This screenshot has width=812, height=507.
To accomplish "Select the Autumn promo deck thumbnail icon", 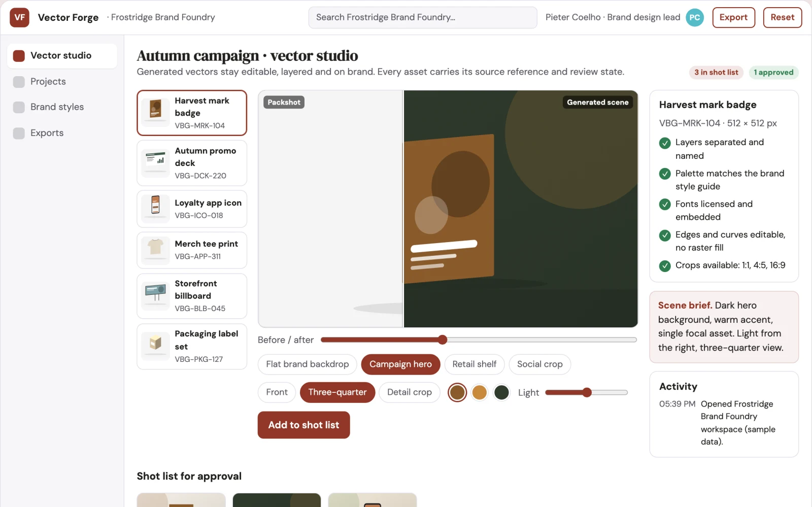I will [x=155, y=163].
